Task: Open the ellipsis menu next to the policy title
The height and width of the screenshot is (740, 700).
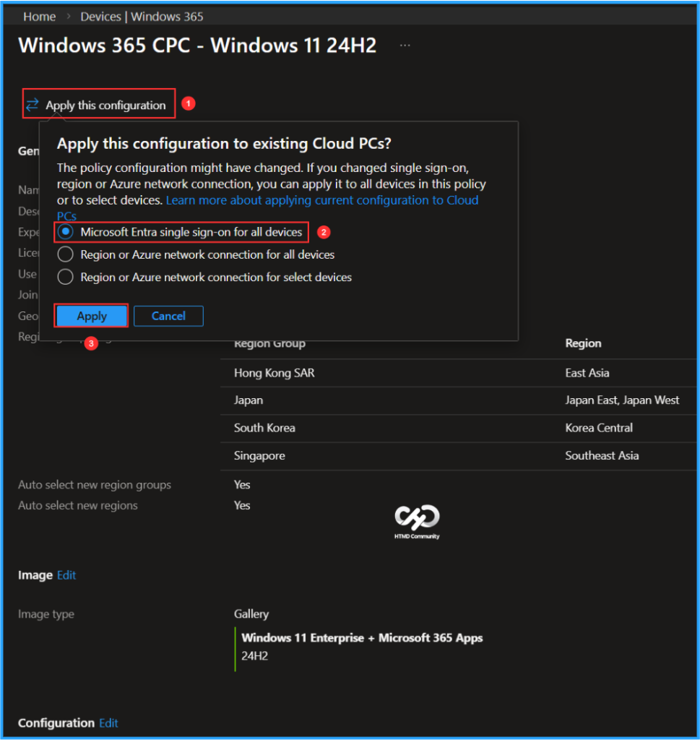Action: [x=405, y=45]
